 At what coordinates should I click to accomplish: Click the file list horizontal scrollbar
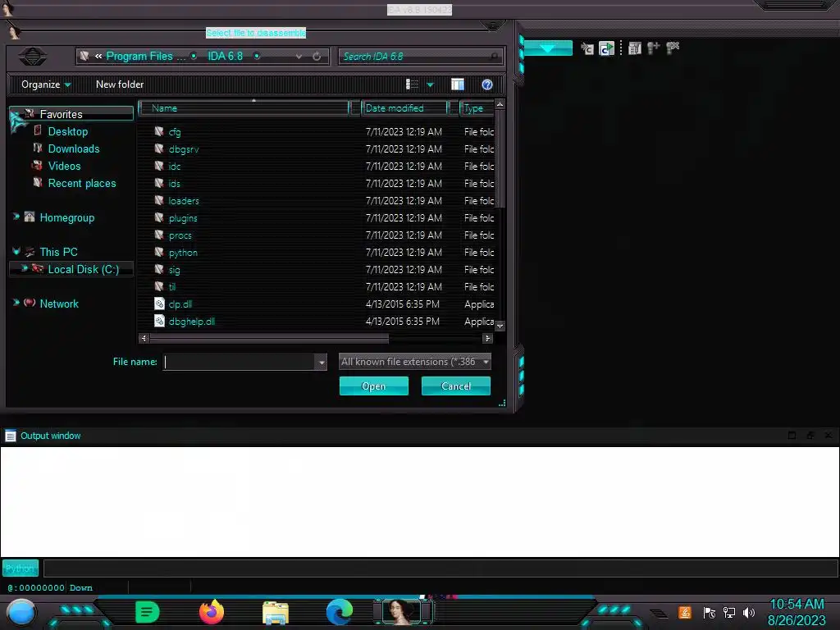tap(269, 338)
